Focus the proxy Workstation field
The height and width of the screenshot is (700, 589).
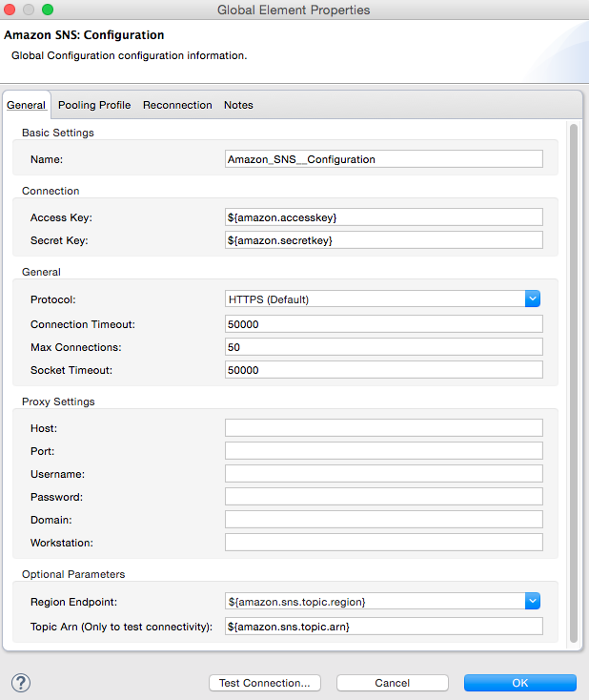point(384,543)
